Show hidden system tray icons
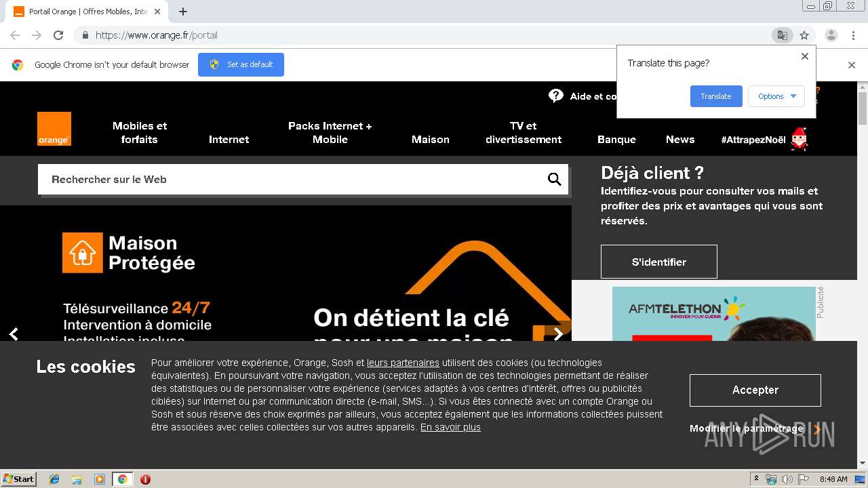This screenshot has width=868, height=488. (756, 479)
